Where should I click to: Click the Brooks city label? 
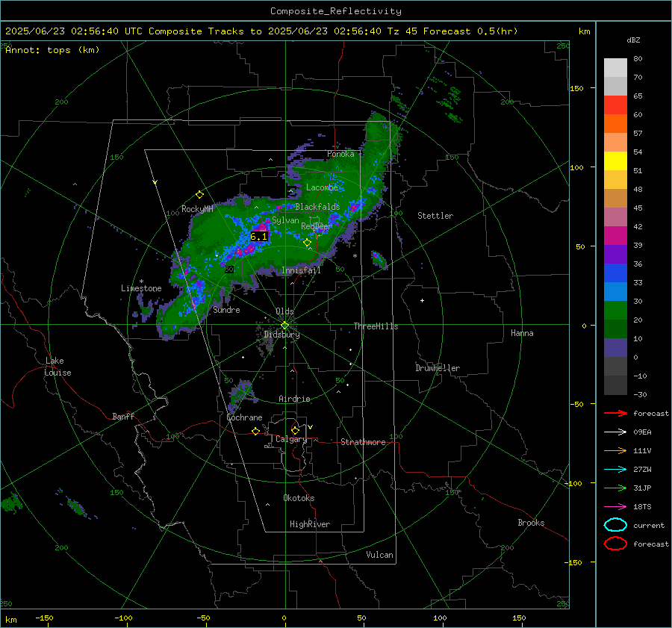pos(531,523)
